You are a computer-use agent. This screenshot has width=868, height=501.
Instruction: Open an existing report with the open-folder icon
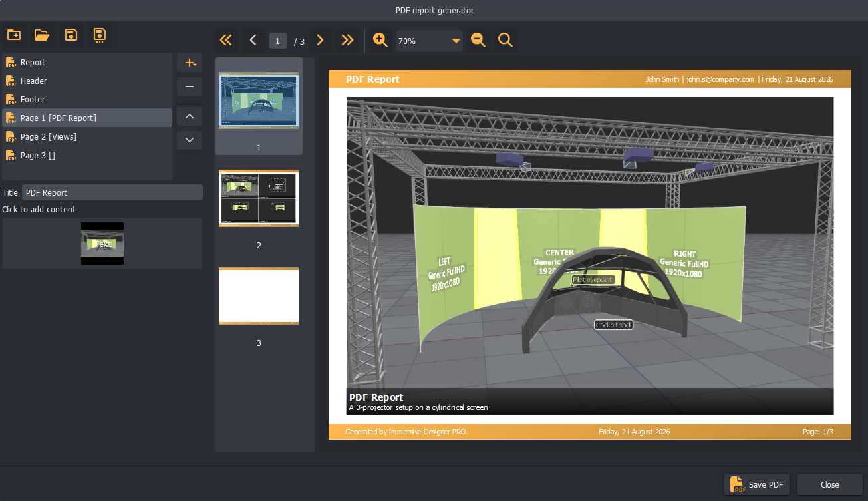42,35
